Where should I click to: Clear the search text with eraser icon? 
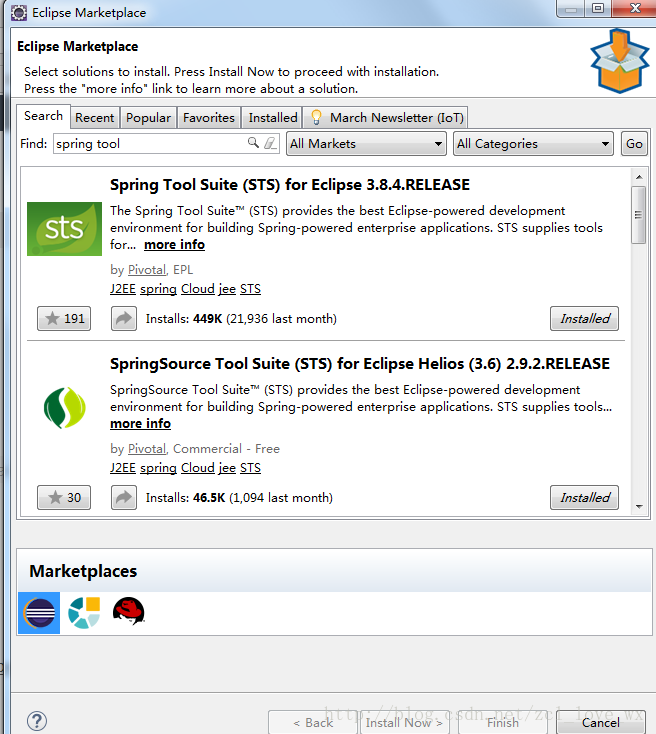[270, 143]
